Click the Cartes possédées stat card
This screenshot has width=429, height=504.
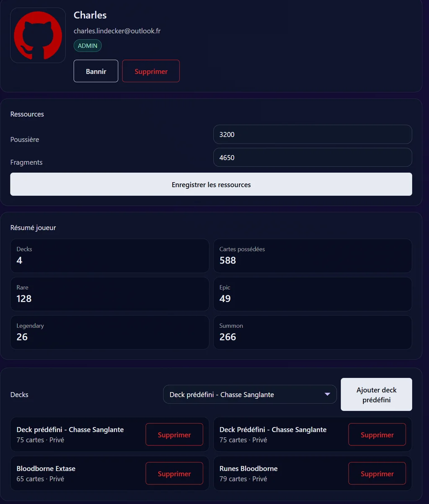pyautogui.click(x=313, y=256)
